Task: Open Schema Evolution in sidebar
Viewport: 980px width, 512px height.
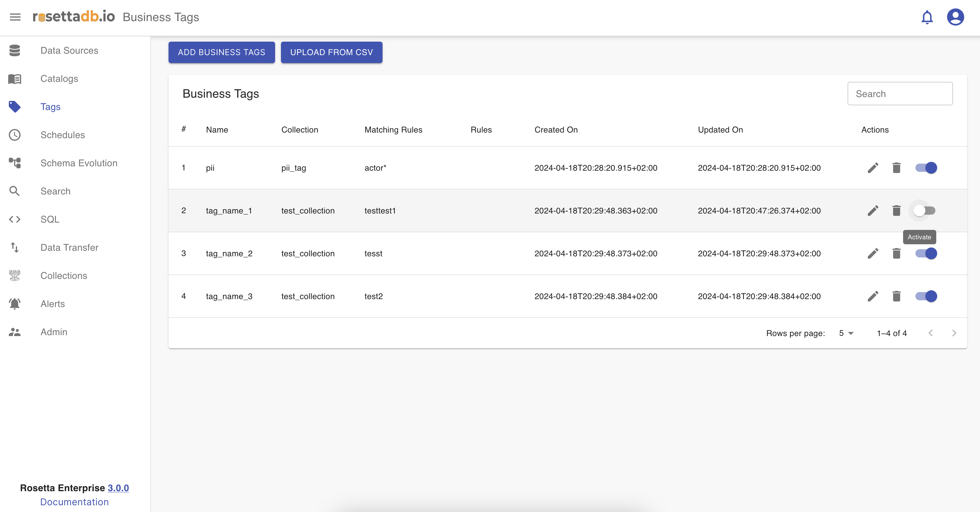Action: pos(79,163)
